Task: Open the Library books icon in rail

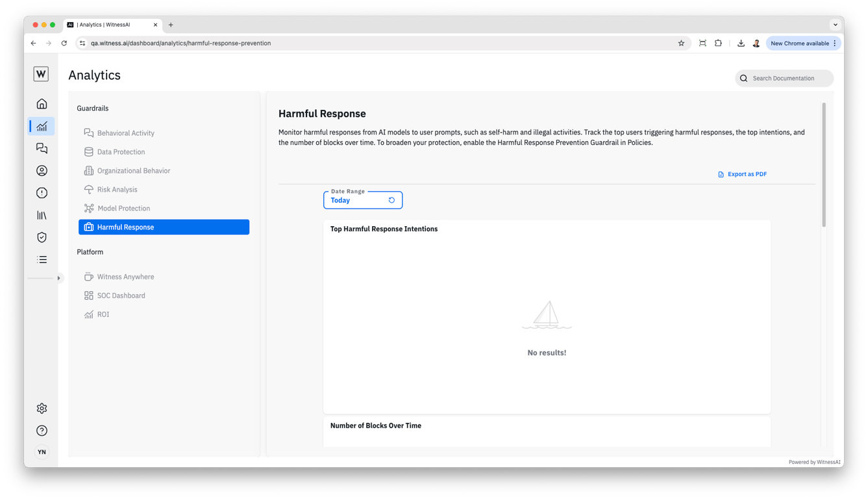Action: (x=42, y=215)
